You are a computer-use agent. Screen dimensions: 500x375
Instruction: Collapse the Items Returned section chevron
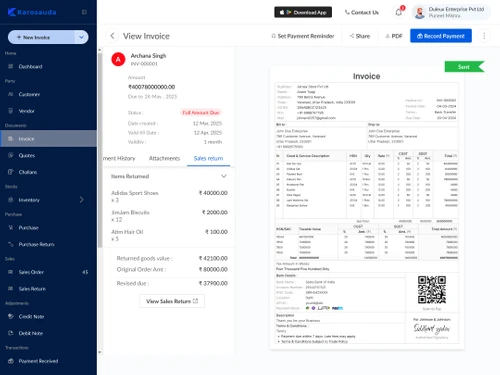(224, 176)
